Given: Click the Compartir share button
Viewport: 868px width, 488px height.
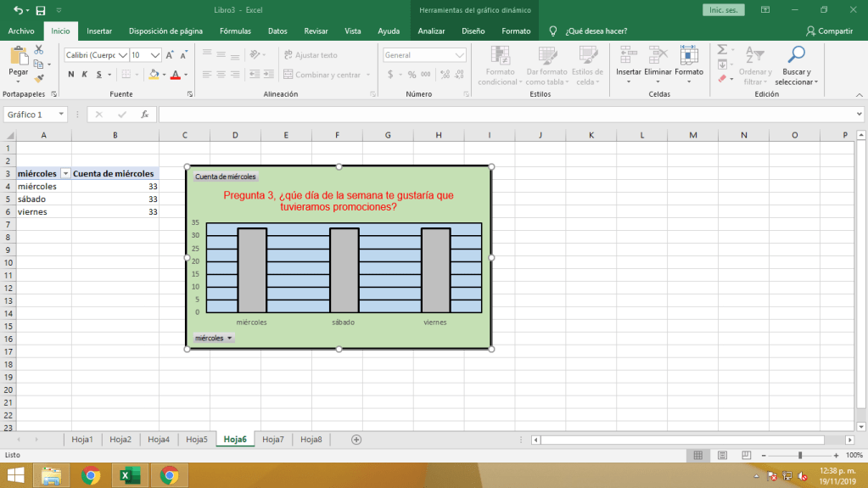Looking at the screenshot, I should pos(829,31).
